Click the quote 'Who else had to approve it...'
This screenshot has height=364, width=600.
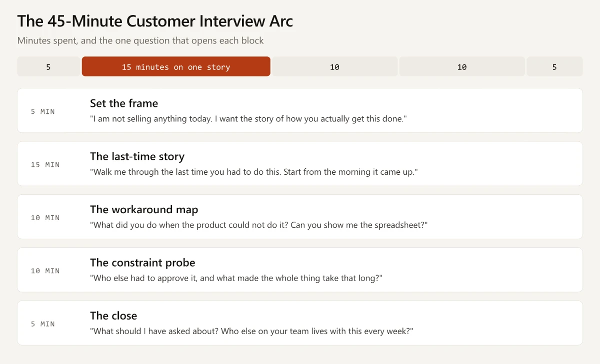point(236,278)
